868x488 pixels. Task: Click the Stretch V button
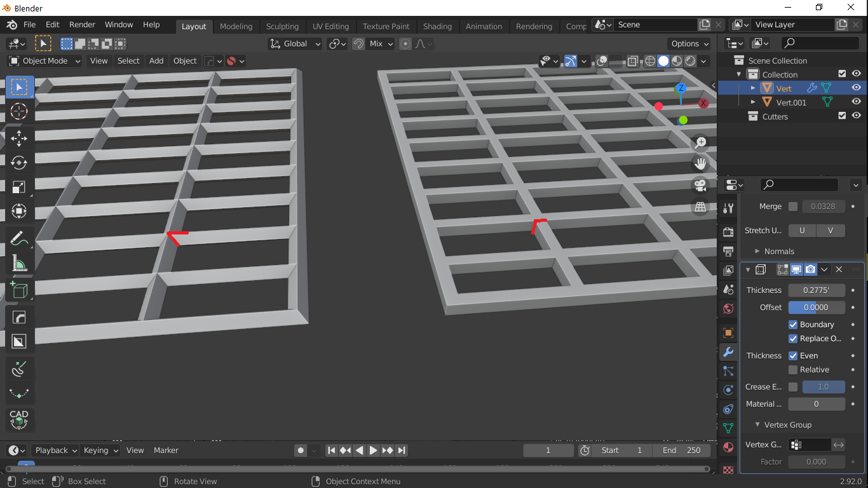[x=831, y=231]
